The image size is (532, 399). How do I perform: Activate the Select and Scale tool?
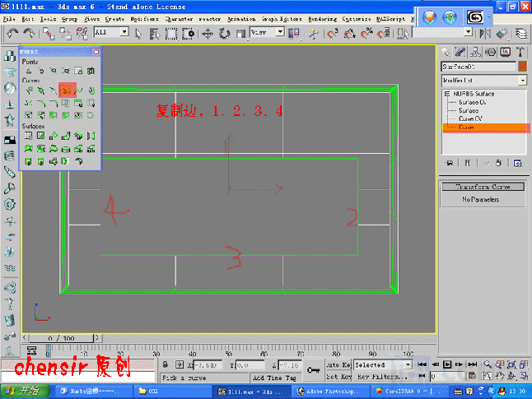(x=240, y=34)
